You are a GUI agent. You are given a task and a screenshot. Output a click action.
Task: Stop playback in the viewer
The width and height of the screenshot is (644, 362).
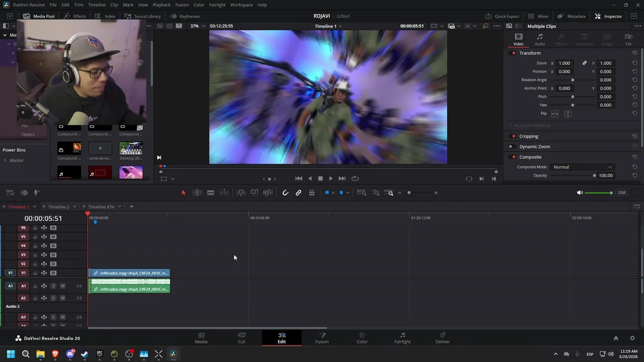[320, 178]
